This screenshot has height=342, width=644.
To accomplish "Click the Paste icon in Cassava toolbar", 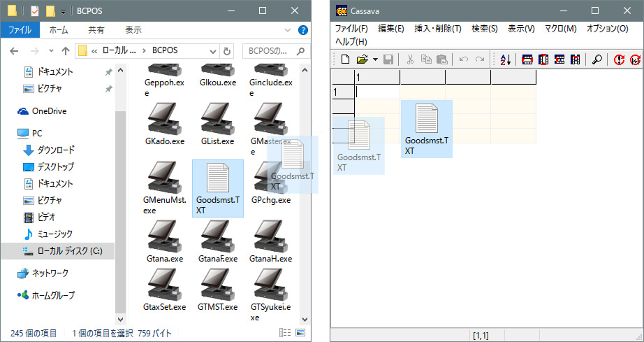I will point(441,59).
